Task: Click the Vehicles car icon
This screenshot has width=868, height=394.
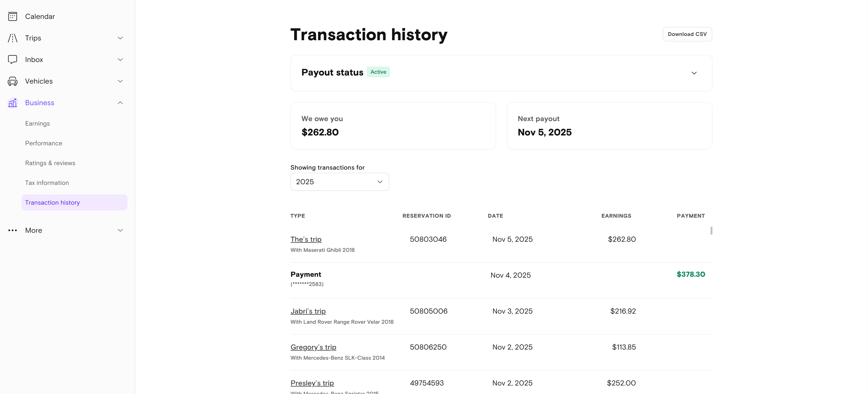Action: pos(13,81)
